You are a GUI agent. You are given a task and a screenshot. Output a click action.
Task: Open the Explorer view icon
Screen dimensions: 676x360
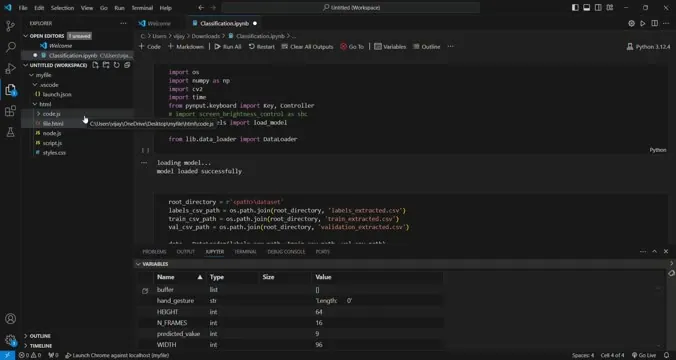pyautogui.click(x=10, y=90)
